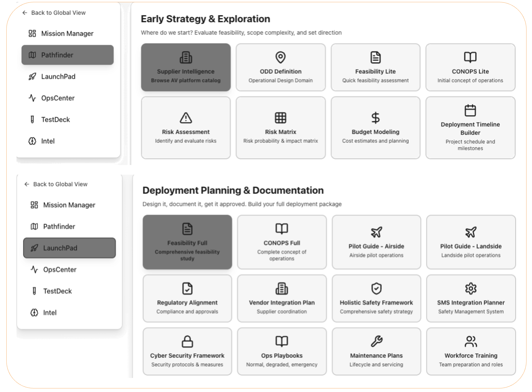Screen dimensions: 532x392
Task: Click the Workforce Training people icon
Action: (471, 341)
